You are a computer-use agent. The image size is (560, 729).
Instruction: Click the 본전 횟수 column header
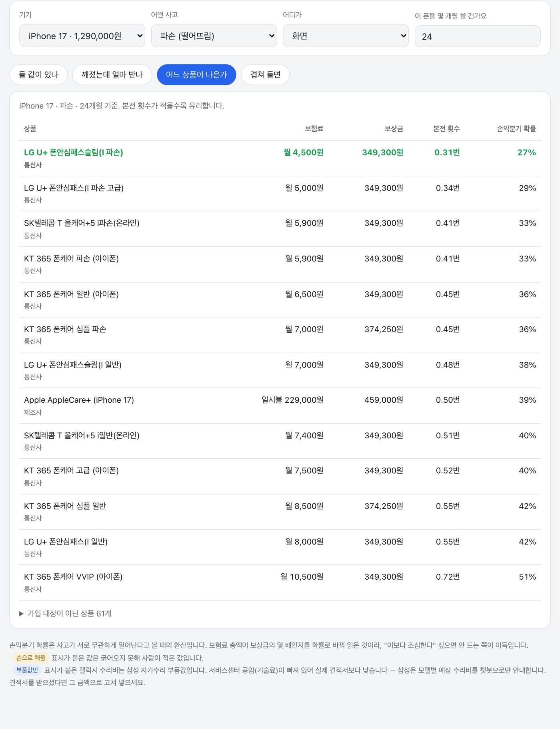[x=446, y=129]
